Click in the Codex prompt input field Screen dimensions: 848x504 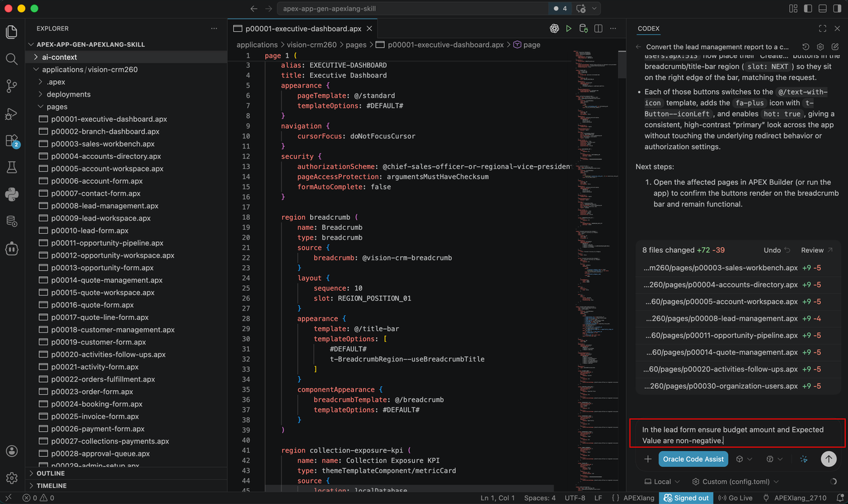737,434
